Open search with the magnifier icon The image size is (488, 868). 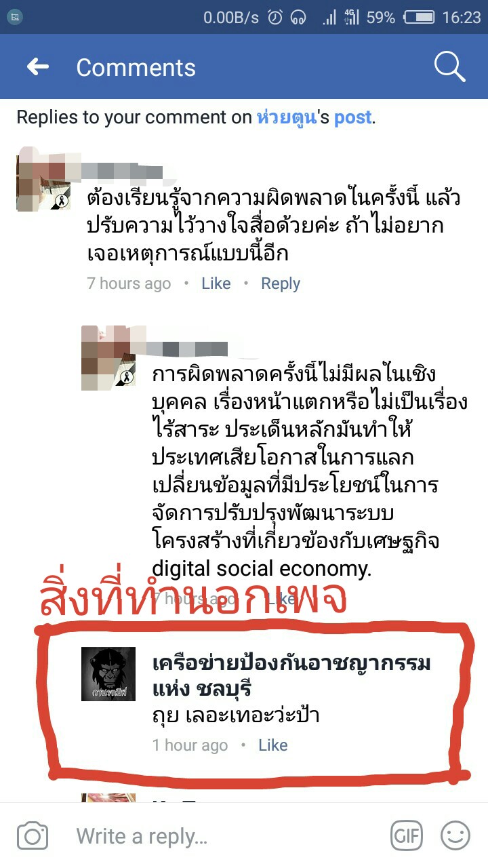pos(449,66)
